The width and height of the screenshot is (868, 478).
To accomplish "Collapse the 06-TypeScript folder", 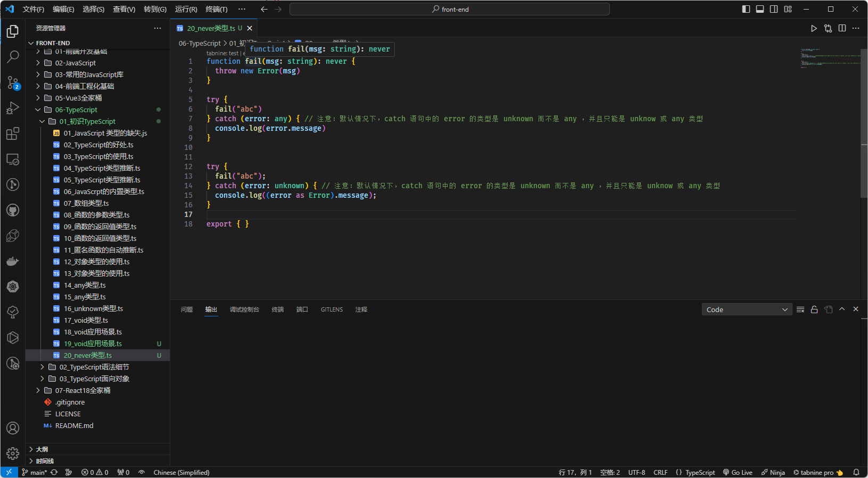I will (76, 110).
